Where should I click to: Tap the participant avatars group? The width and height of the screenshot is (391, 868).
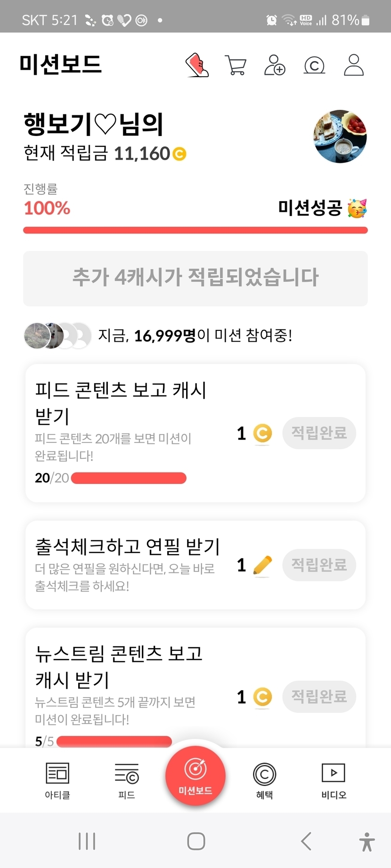tap(57, 336)
